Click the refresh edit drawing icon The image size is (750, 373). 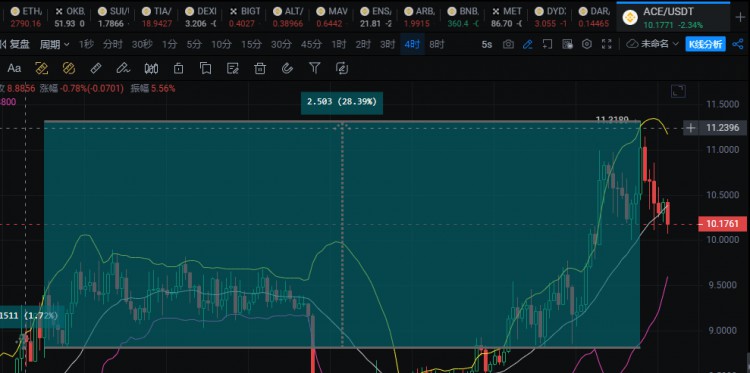click(342, 68)
